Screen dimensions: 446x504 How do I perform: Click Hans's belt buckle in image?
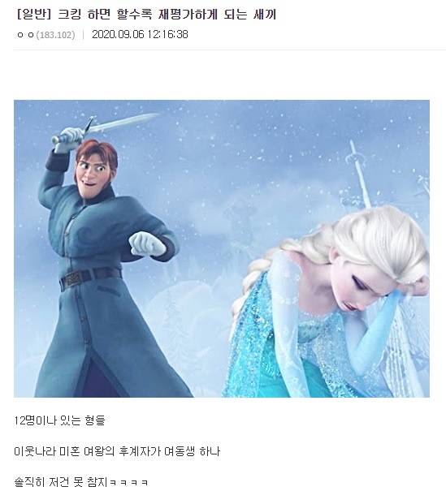coord(72,278)
